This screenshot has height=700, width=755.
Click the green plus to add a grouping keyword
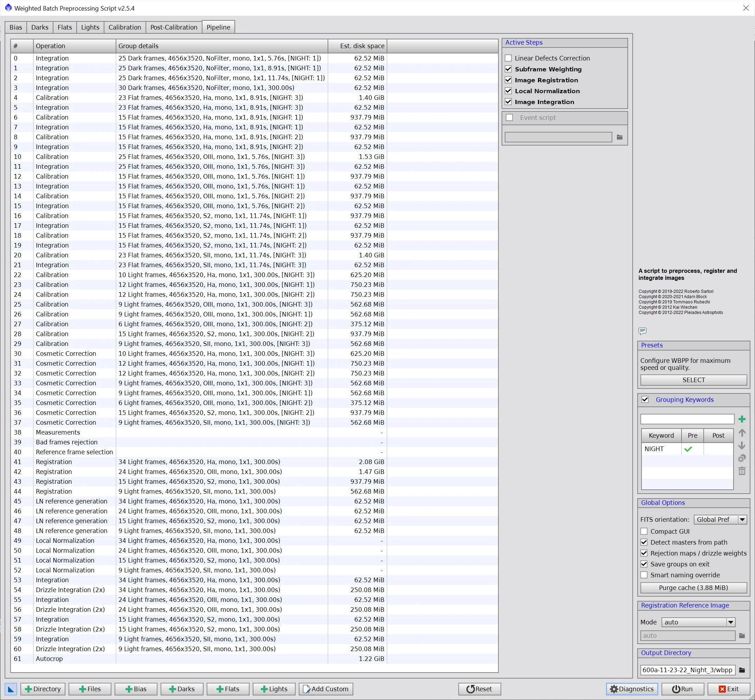(x=742, y=419)
